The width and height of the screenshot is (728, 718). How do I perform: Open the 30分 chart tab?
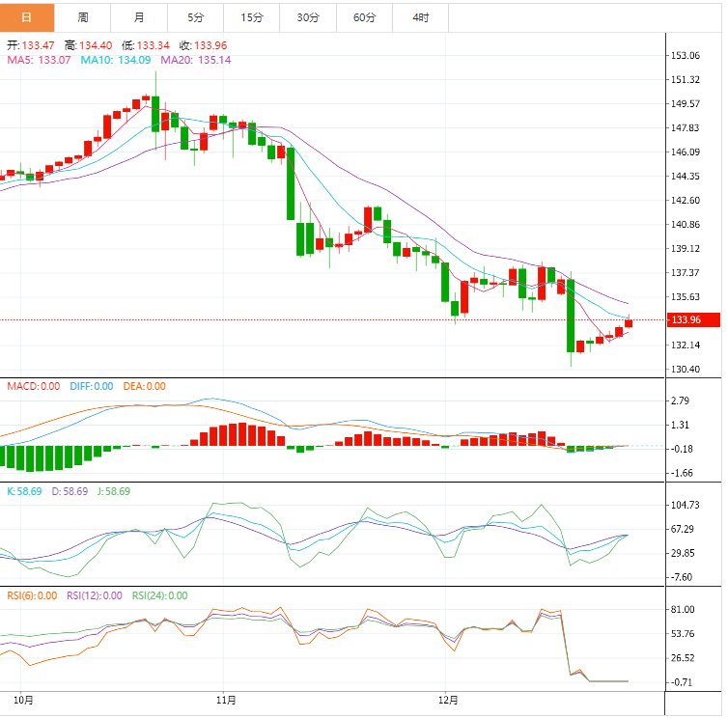coord(308,17)
